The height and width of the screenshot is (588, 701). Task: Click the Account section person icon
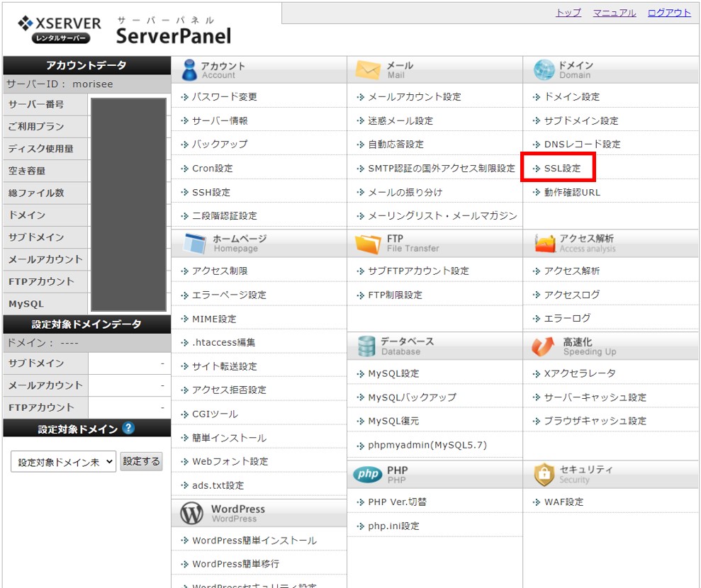coord(189,70)
